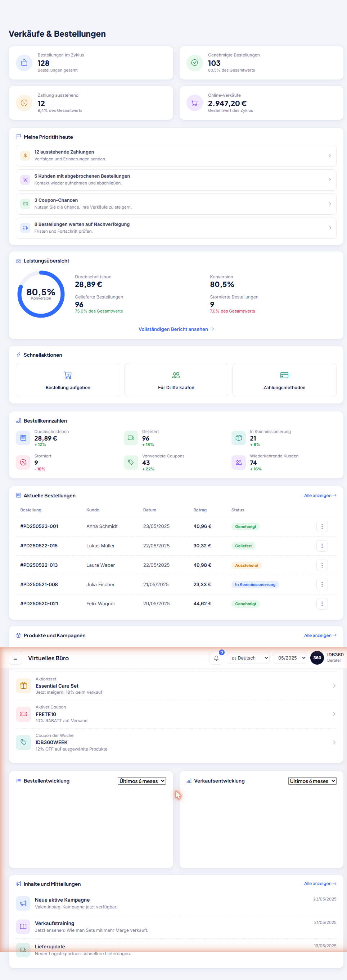The width and height of the screenshot is (347, 980).
Task: Click the cart icon for abgebrochene Bestellungen
Action: (x=25, y=179)
